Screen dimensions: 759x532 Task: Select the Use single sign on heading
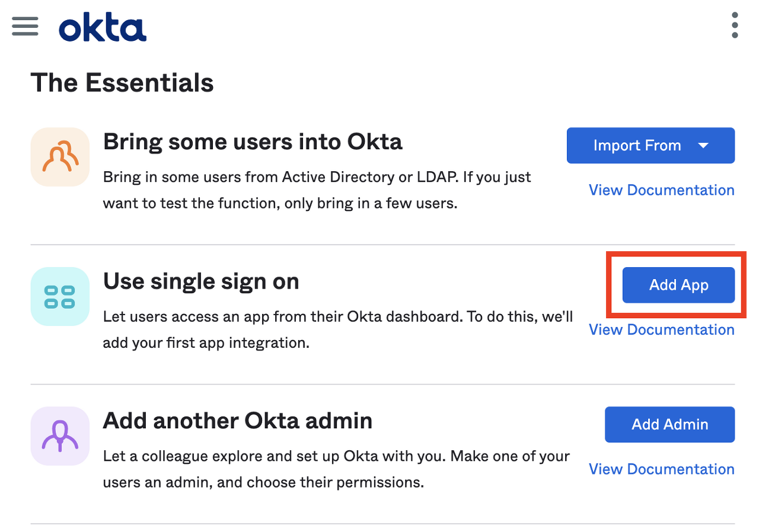tap(201, 281)
